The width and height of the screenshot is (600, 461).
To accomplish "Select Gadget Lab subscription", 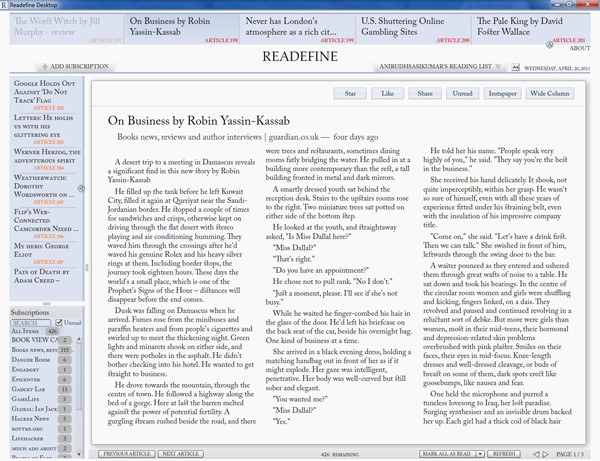I will pos(41,389).
